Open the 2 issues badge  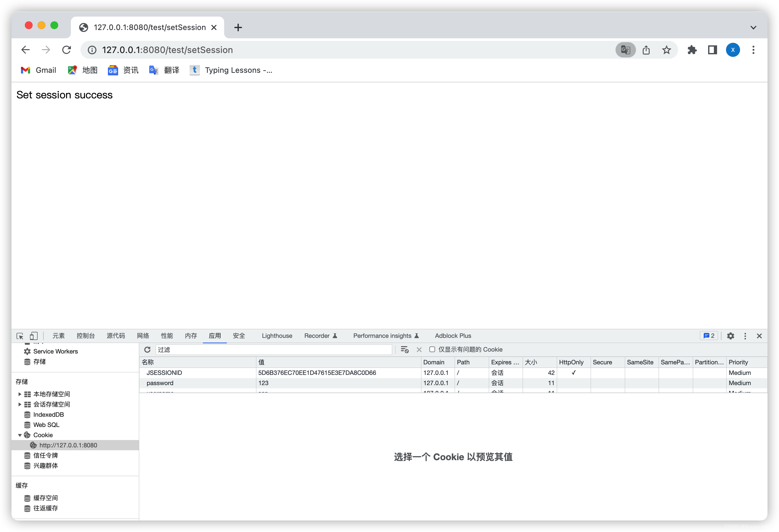[x=709, y=336]
